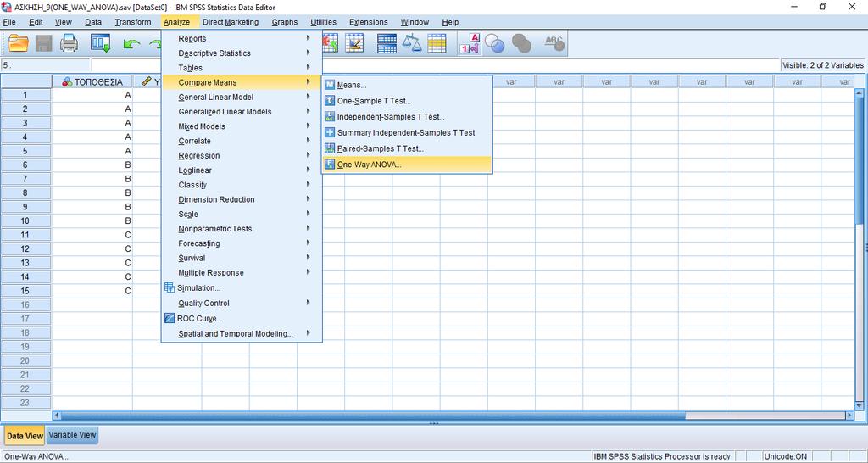Expand the Forecasting submenu
868x463 pixels.
242,243
